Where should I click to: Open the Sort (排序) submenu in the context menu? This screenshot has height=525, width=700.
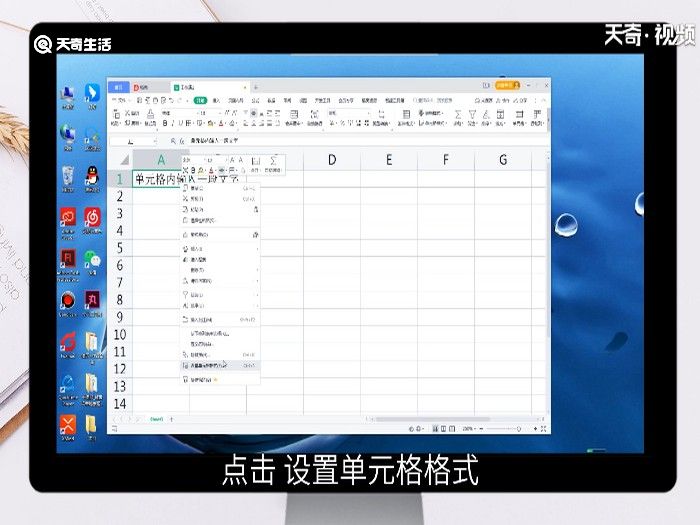(220, 306)
